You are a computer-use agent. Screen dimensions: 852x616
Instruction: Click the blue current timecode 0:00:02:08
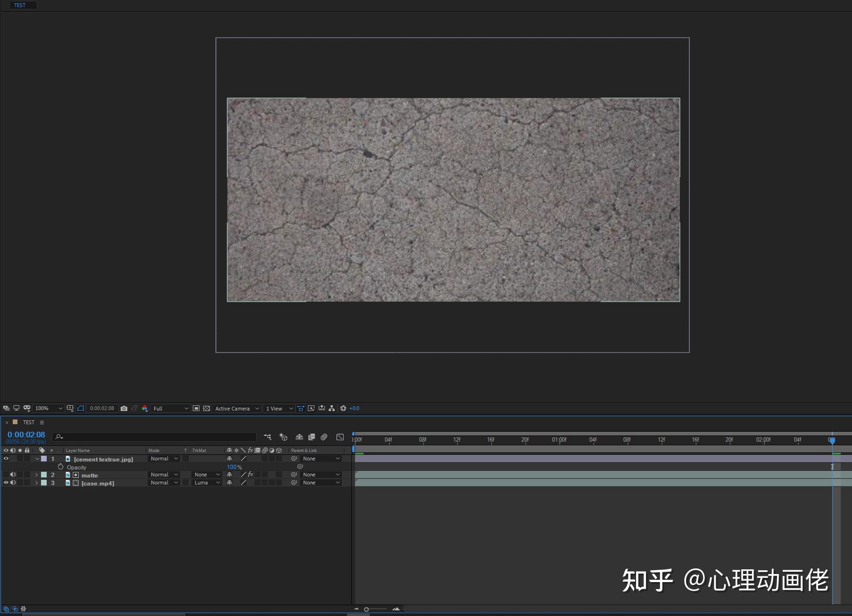point(26,435)
